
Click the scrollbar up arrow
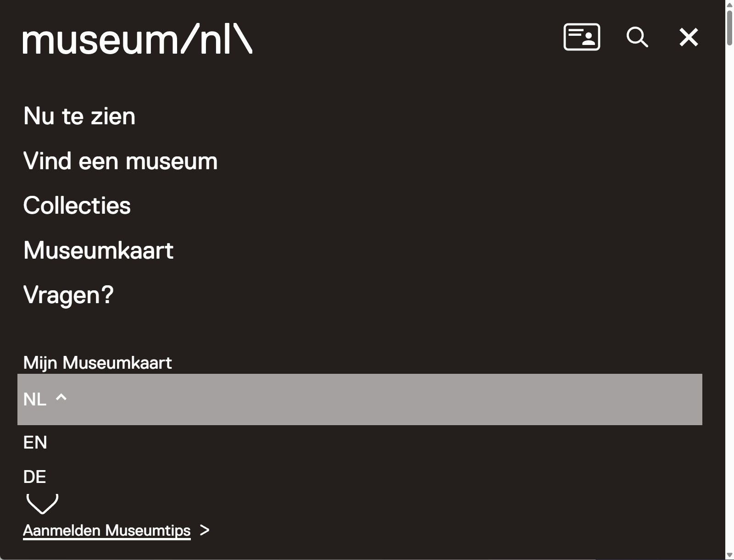pos(729,4)
